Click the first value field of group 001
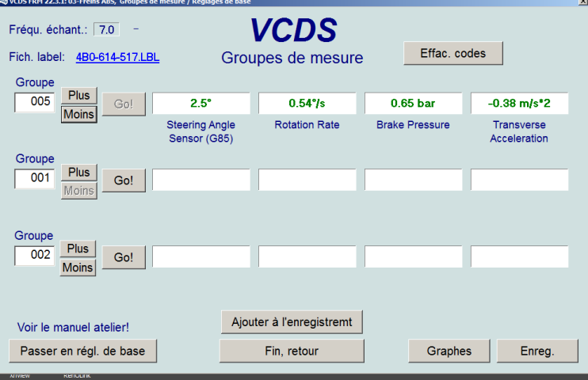The width and height of the screenshot is (588, 380). pos(201,180)
